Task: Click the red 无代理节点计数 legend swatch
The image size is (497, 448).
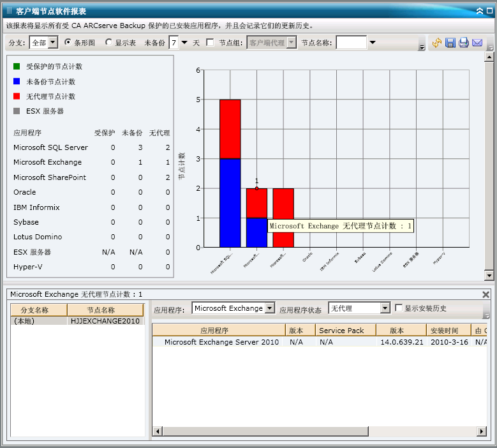Action: click(17, 96)
